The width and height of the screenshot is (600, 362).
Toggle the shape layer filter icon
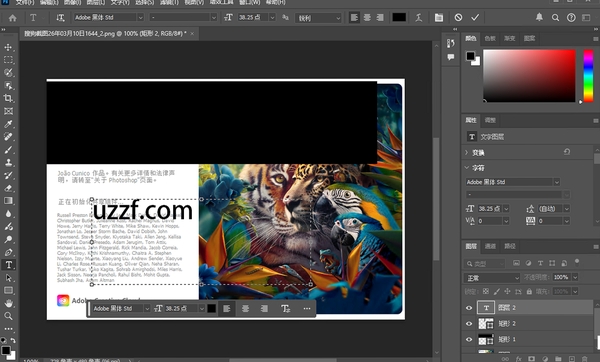click(552, 263)
